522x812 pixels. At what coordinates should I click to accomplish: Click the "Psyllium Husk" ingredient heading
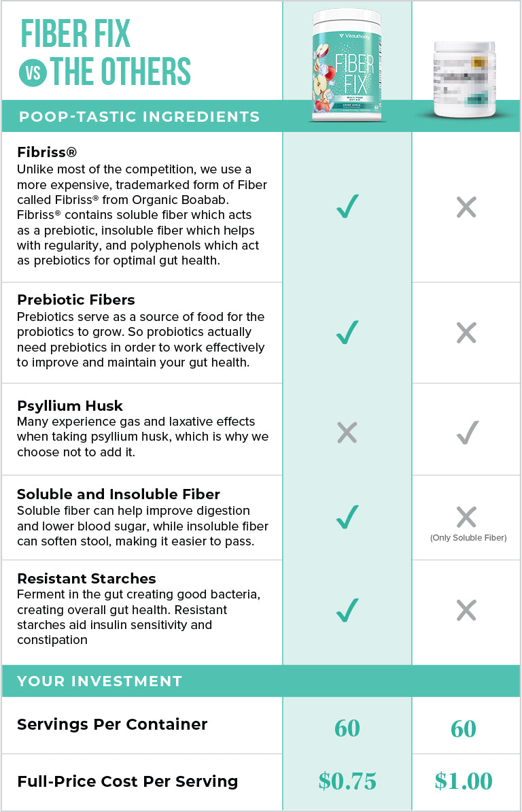pyautogui.click(x=70, y=406)
